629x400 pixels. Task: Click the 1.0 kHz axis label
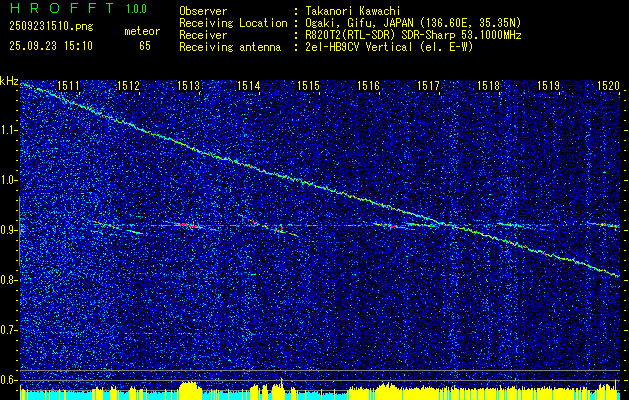pyautogui.click(x=9, y=180)
